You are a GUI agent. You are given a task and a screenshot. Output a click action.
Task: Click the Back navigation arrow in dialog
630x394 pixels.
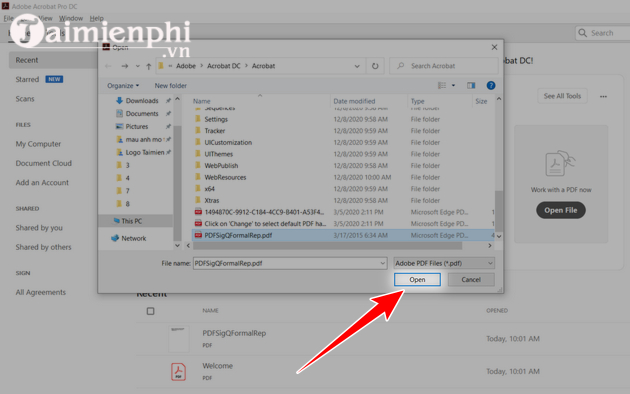tap(108, 66)
